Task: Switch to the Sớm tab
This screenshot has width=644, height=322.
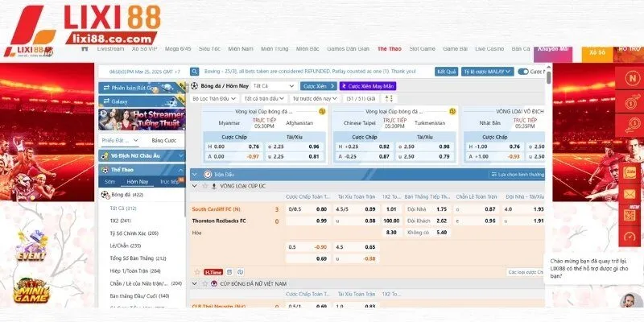Action: [x=109, y=182]
